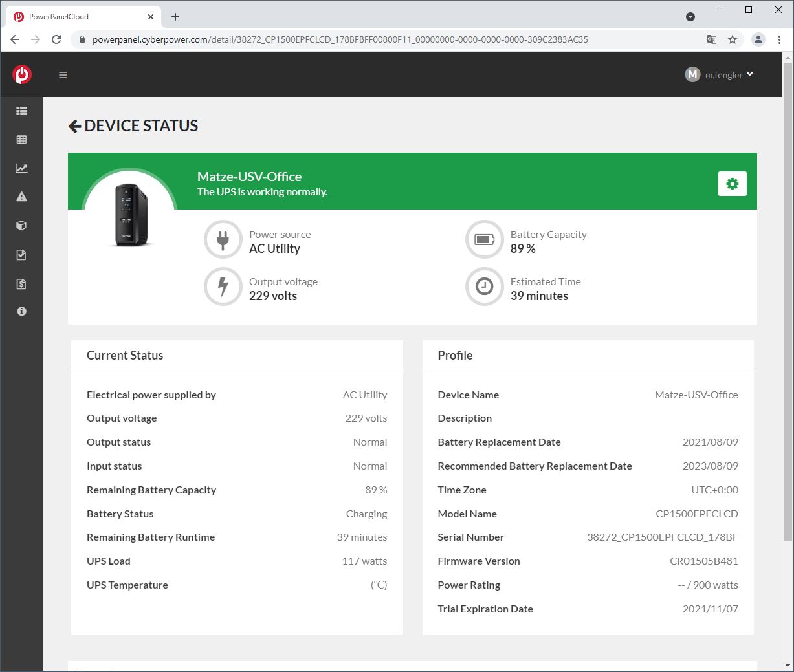This screenshot has height=672, width=794.
Task: Click the Trial Expiration Date '2021/11/07' value
Action: [x=710, y=609]
